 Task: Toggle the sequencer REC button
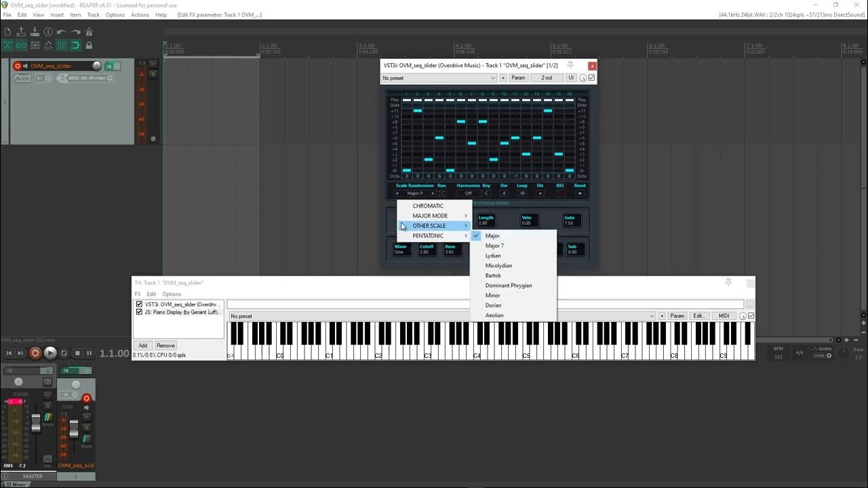click(560, 193)
